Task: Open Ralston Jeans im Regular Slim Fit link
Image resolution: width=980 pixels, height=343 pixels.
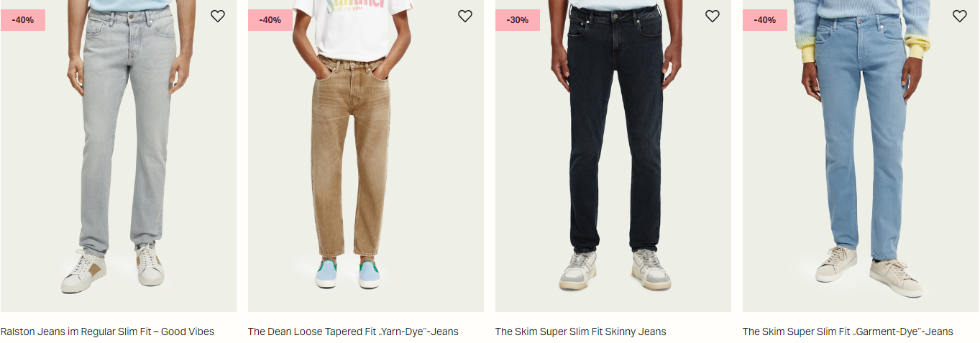Action: pos(107,331)
